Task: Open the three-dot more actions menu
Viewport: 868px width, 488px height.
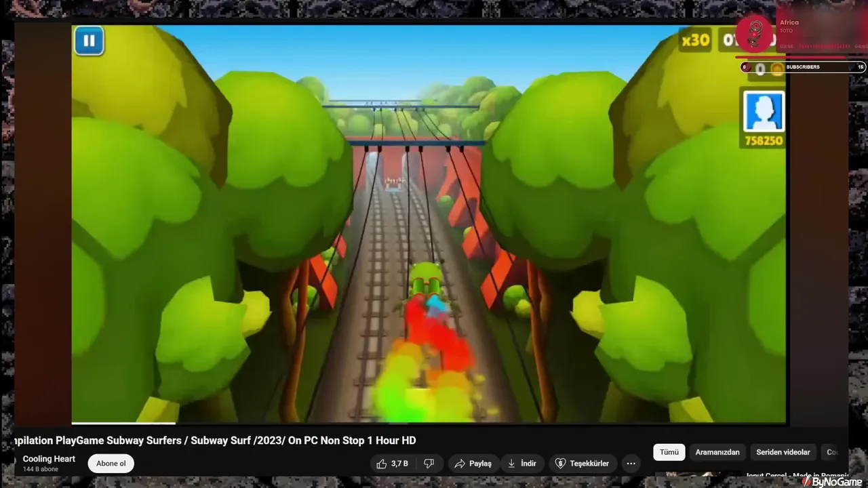Action: (x=631, y=464)
